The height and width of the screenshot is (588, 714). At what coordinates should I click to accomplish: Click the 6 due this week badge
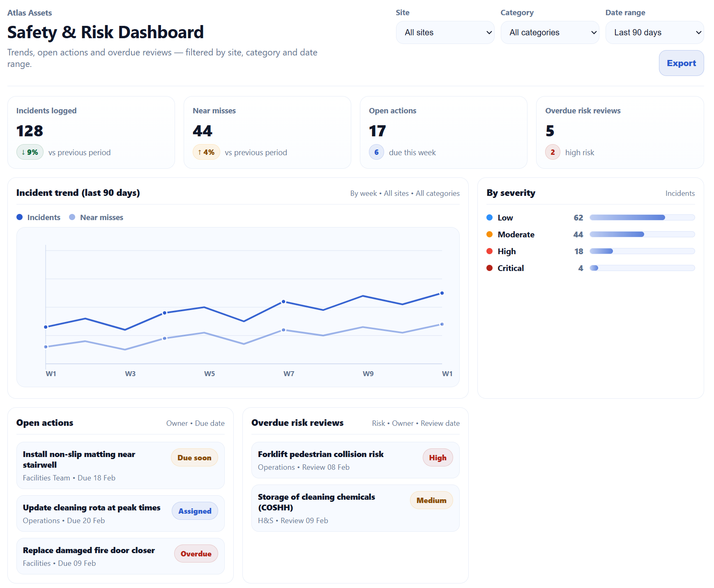coord(376,152)
